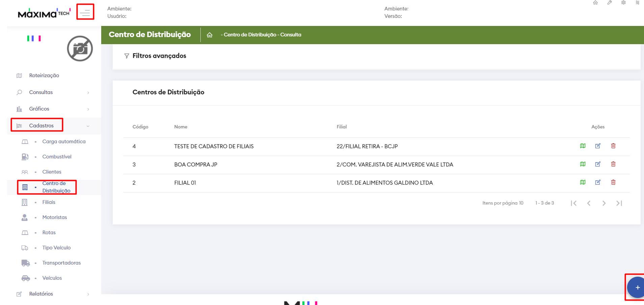
Task: Click the 'Usuário:' label in the header
Action: pyautogui.click(x=117, y=16)
